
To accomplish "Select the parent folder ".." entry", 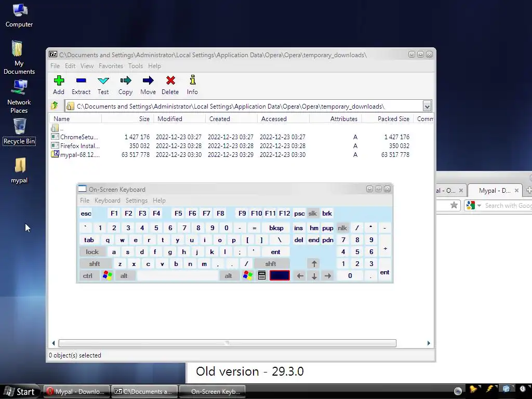I will [x=58, y=128].
